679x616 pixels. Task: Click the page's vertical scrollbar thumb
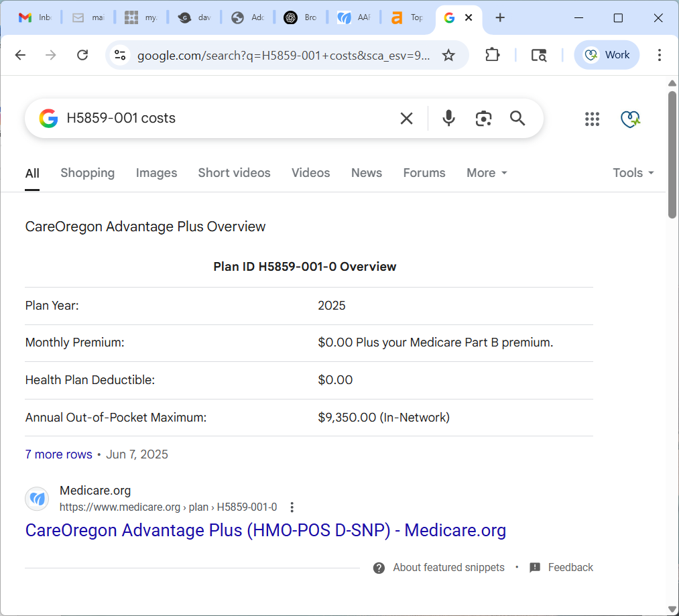click(672, 155)
